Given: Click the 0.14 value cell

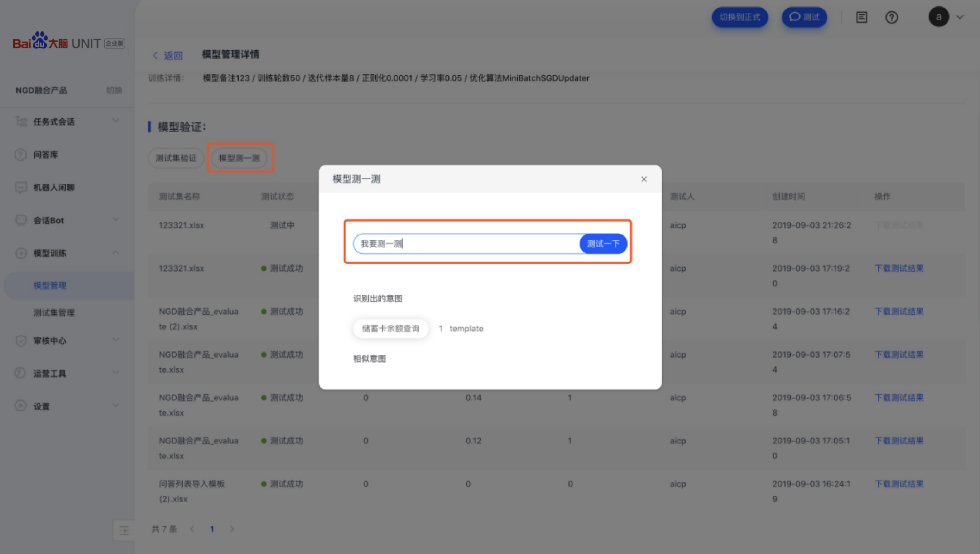Looking at the screenshot, I should 473,398.
